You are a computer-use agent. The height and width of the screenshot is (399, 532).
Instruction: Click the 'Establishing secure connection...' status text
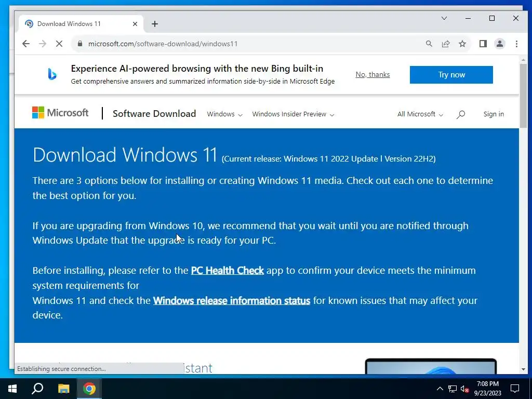(x=61, y=369)
